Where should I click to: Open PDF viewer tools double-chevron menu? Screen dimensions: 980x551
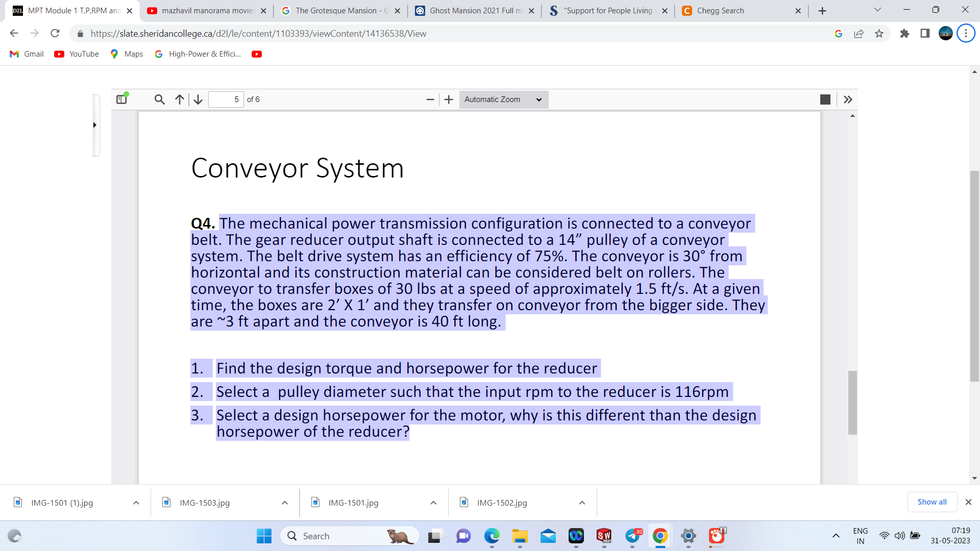tap(848, 99)
